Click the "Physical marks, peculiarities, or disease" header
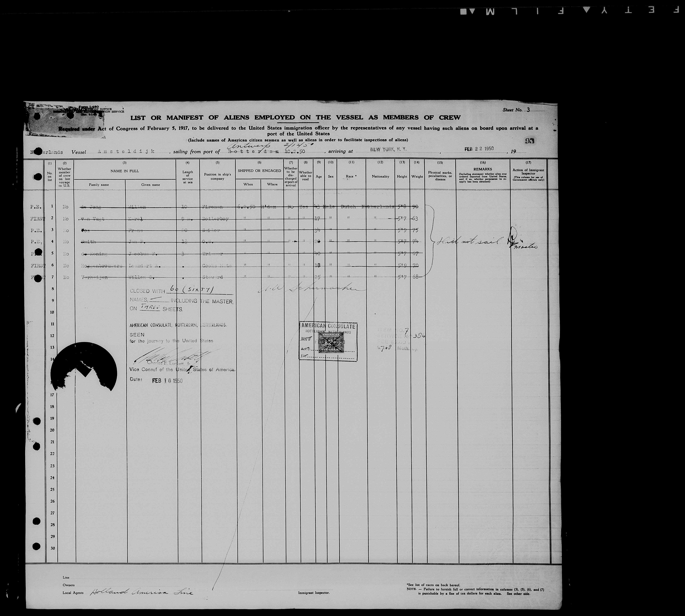Screen dimensions: 685x616 (x=440, y=176)
